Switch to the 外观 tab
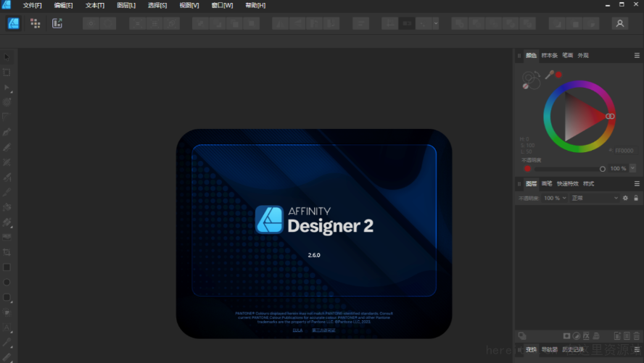Image resolution: width=644 pixels, height=363 pixels. pyautogui.click(x=583, y=55)
